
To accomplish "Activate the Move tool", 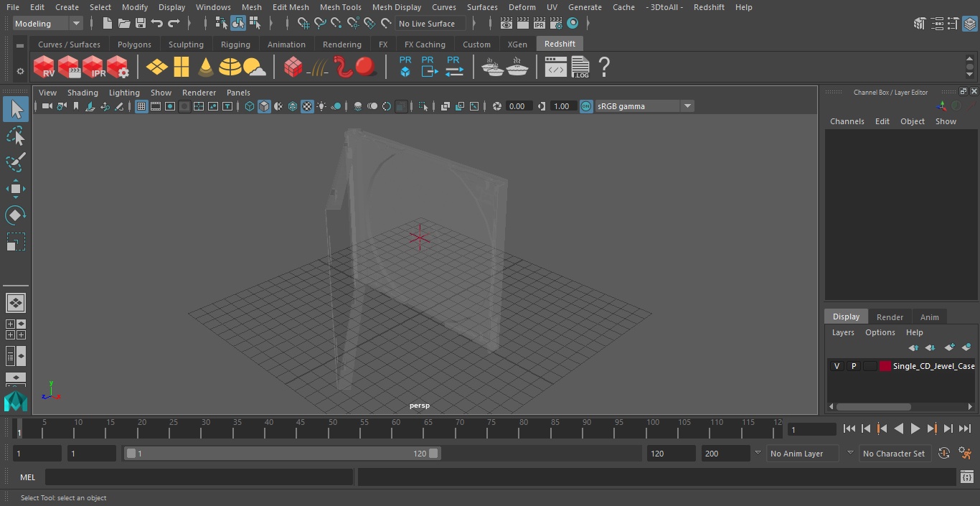I will click(15, 189).
